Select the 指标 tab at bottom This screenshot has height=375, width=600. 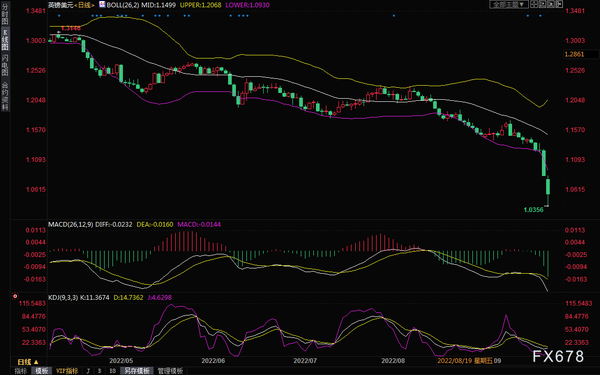tap(21, 371)
